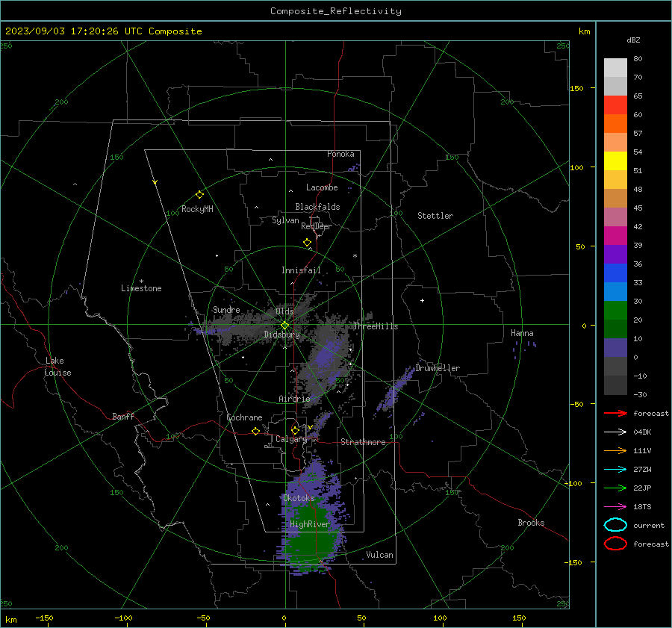Viewport: 672px width, 628px height.
Task: Click the yellow diamond marker above Calgary
Action: (x=295, y=430)
